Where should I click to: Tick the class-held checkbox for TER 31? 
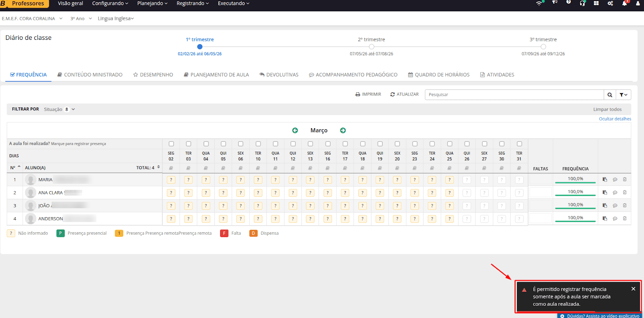pos(519,144)
